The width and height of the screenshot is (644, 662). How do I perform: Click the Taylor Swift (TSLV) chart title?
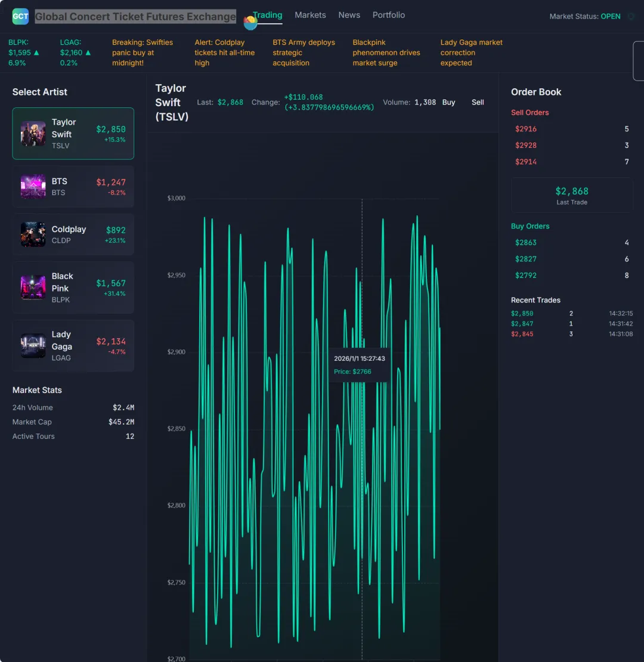(172, 102)
